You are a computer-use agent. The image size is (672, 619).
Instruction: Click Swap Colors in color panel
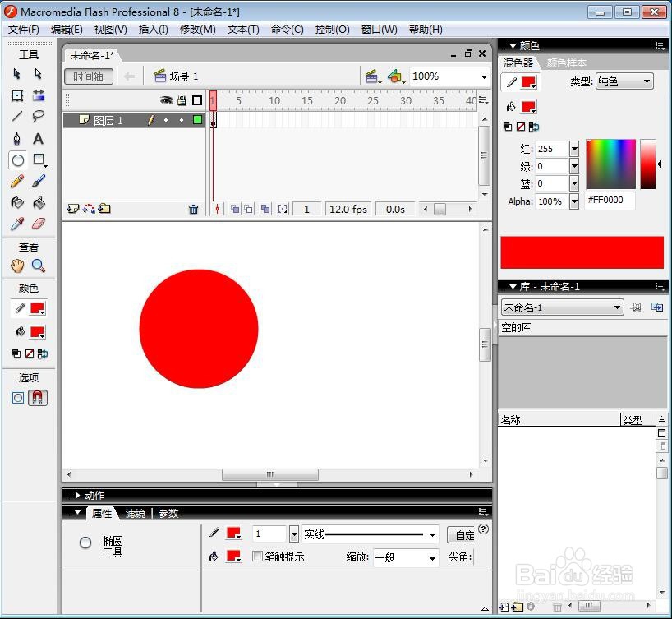534,127
